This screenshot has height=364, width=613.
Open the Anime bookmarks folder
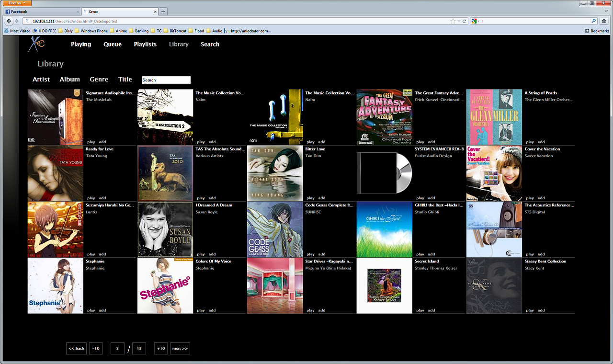coord(119,31)
